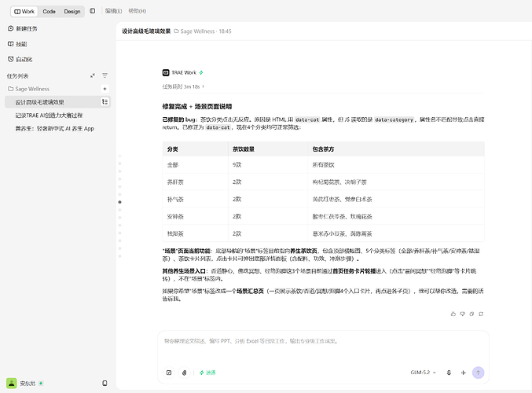Image resolution: width=532 pixels, height=393 pixels.
Task: Open the GLM-5.2 model dropdown
Action: pos(423,373)
